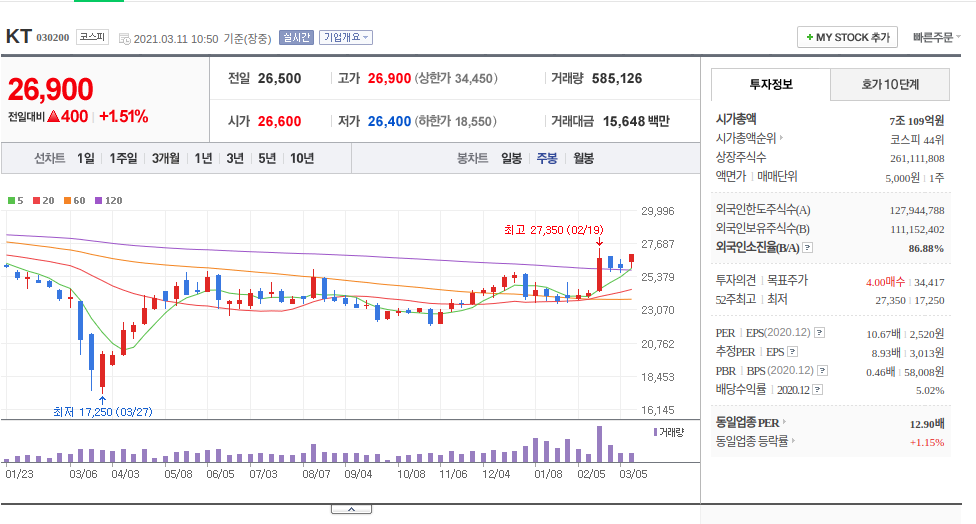Click the 12.90배 sector PER value
The height and width of the screenshot is (524, 976).
(927, 424)
